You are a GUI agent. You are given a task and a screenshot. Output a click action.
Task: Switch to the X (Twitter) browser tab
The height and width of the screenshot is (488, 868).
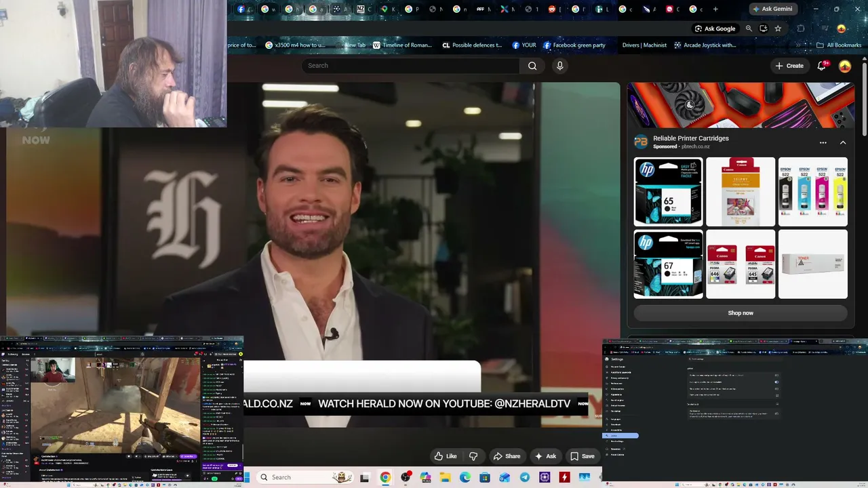(x=507, y=9)
